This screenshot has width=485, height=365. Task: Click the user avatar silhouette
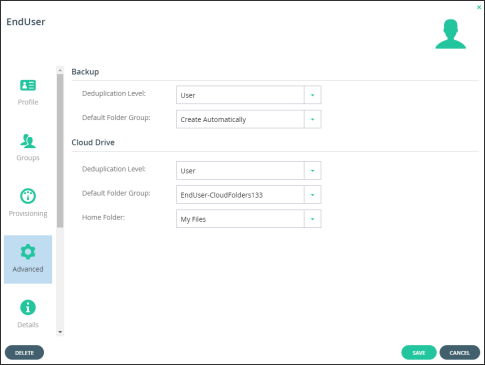coord(450,34)
